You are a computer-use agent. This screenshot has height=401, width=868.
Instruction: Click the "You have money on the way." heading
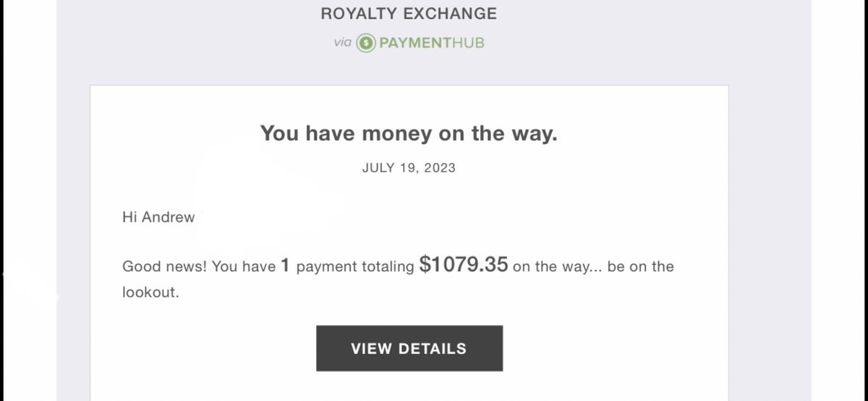pos(409,133)
